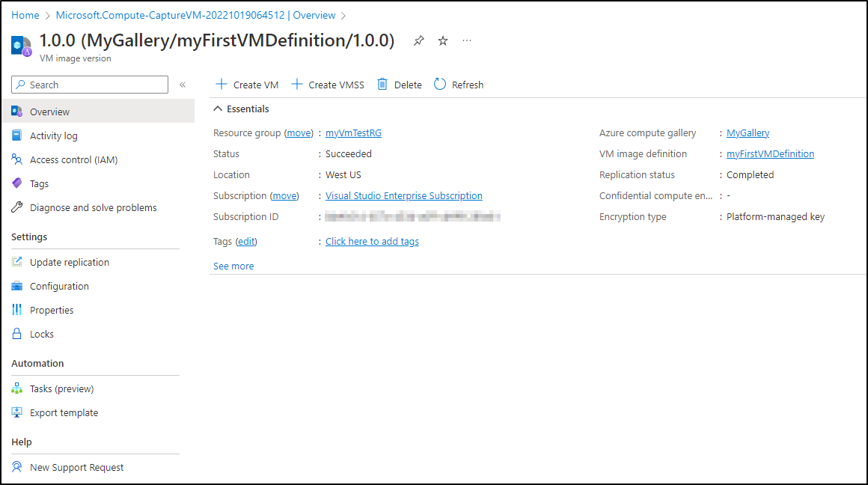Click the Activity log icon
Viewport: 868px width, 485px height.
17,135
